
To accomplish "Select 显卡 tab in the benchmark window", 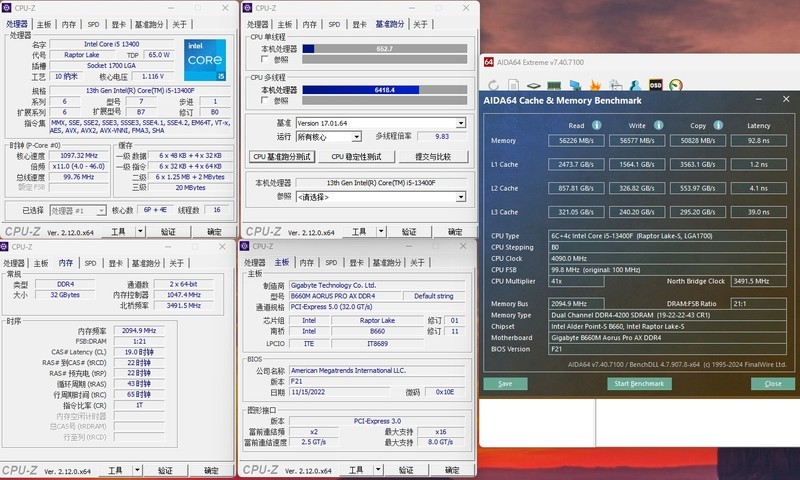I will pyautogui.click(x=359, y=24).
